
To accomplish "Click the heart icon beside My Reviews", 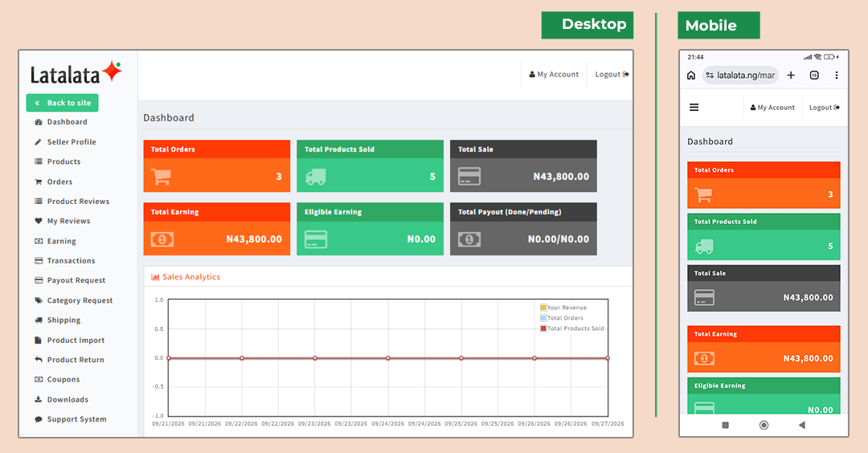I will point(39,221).
